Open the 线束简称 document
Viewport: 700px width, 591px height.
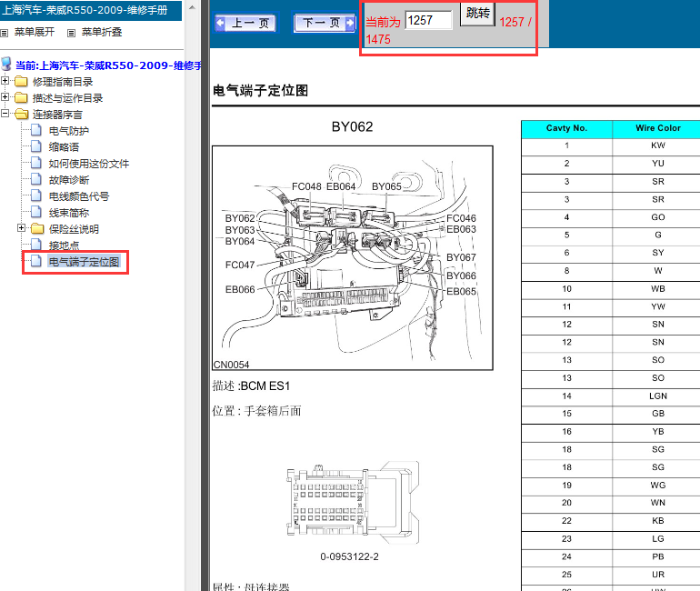(x=69, y=213)
